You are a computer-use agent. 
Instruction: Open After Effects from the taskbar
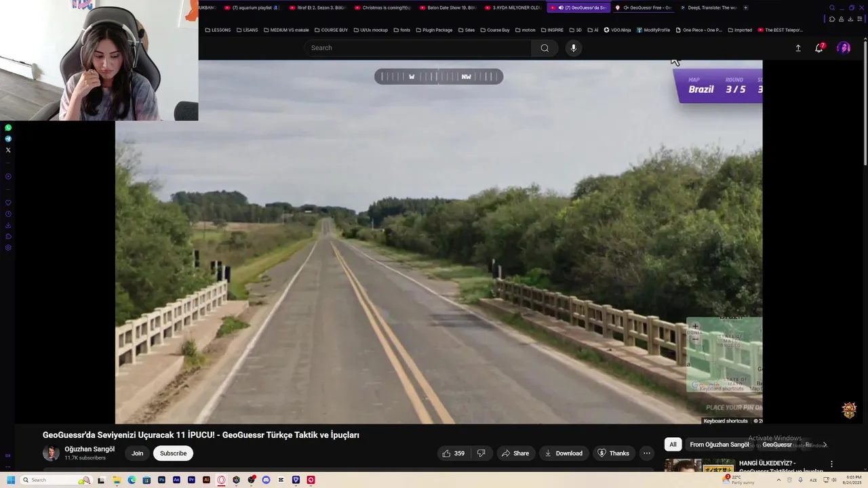[x=176, y=480]
